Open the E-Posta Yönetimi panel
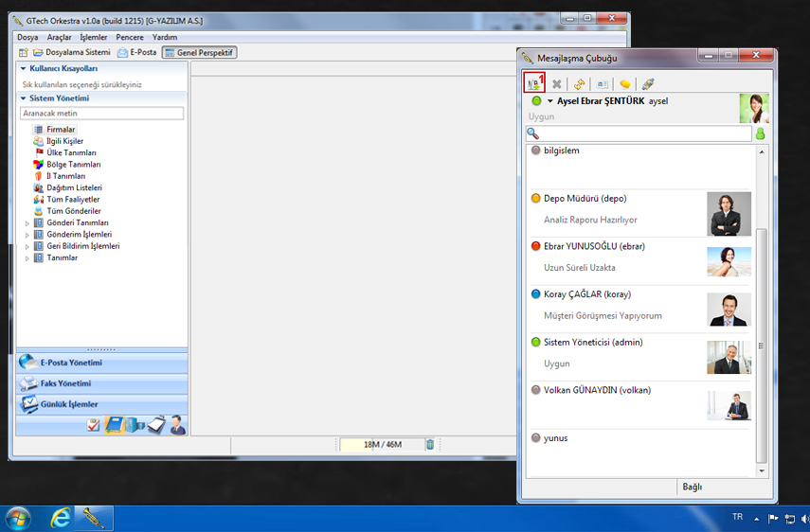Image resolution: width=810 pixels, height=532 pixels. [x=71, y=363]
